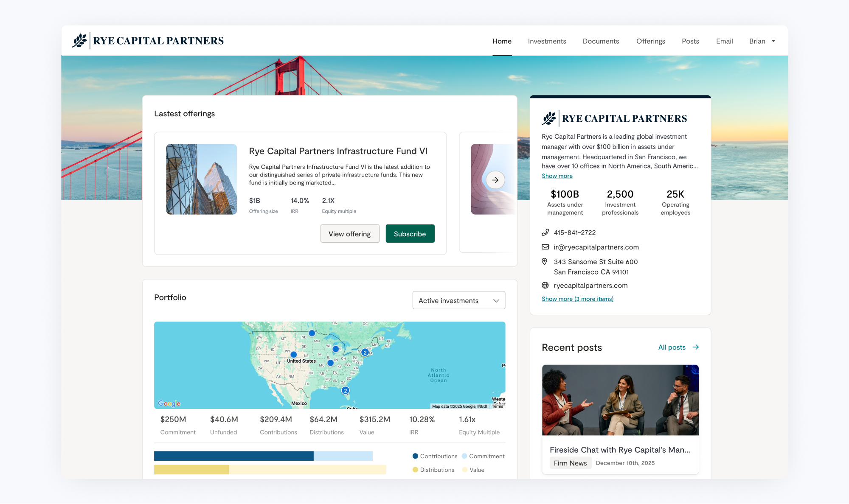Click the dark blue contributions bar
Screen dimensions: 849x504
pos(233,456)
